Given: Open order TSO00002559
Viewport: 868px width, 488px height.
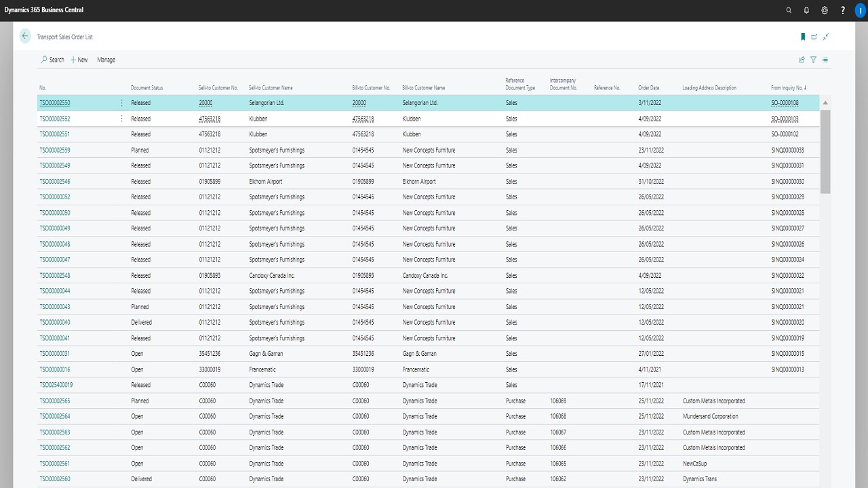Looking at the screenshot, I should point(55,150).
